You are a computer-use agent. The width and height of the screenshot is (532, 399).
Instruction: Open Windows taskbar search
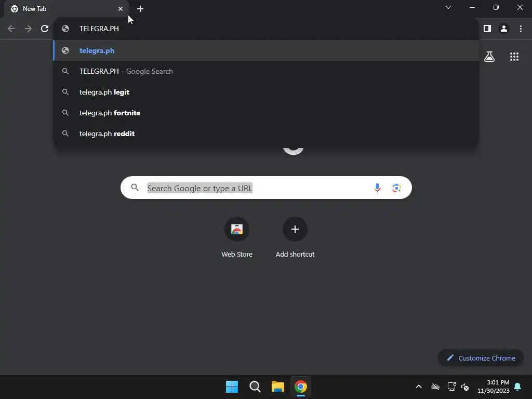pos(255,387)
